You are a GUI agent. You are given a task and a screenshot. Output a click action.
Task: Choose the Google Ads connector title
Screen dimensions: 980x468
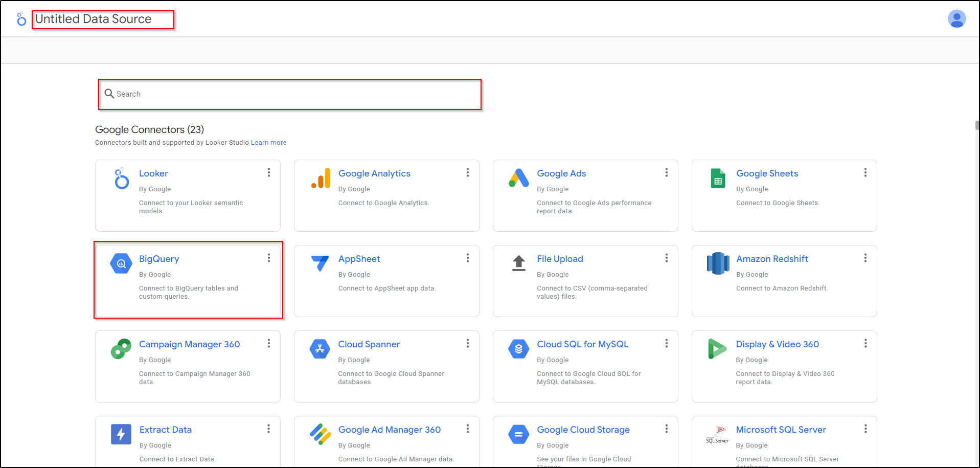click(561, 173)
